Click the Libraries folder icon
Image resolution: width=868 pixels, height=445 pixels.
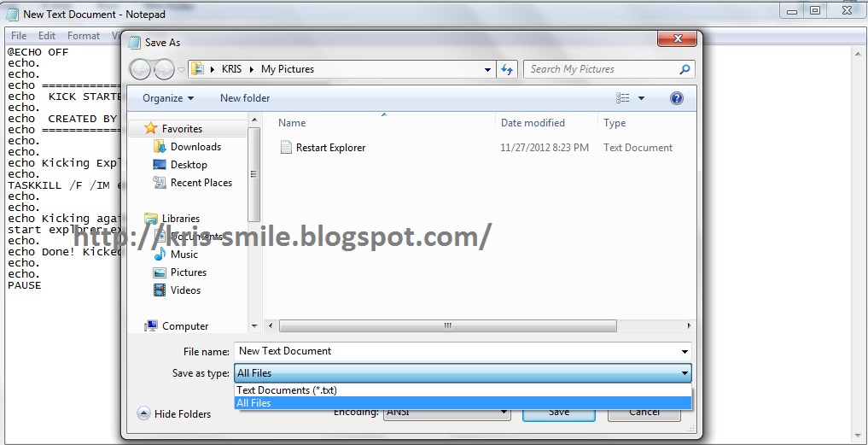pyautogui.click(x=150, y=218)
